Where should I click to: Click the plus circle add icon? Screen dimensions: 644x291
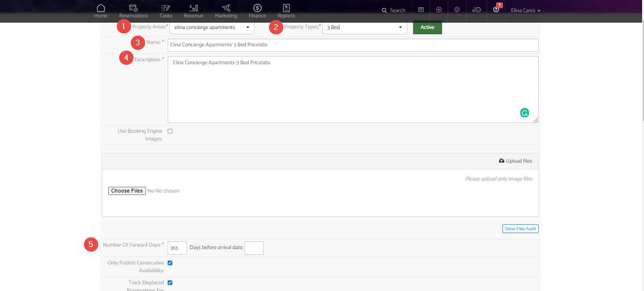[x=439, y=10]
